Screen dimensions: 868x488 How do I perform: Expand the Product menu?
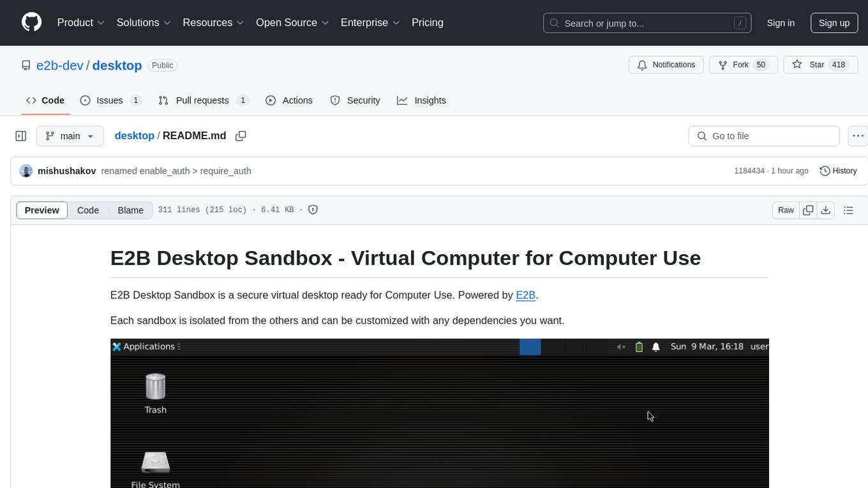(x=81, y=22)
